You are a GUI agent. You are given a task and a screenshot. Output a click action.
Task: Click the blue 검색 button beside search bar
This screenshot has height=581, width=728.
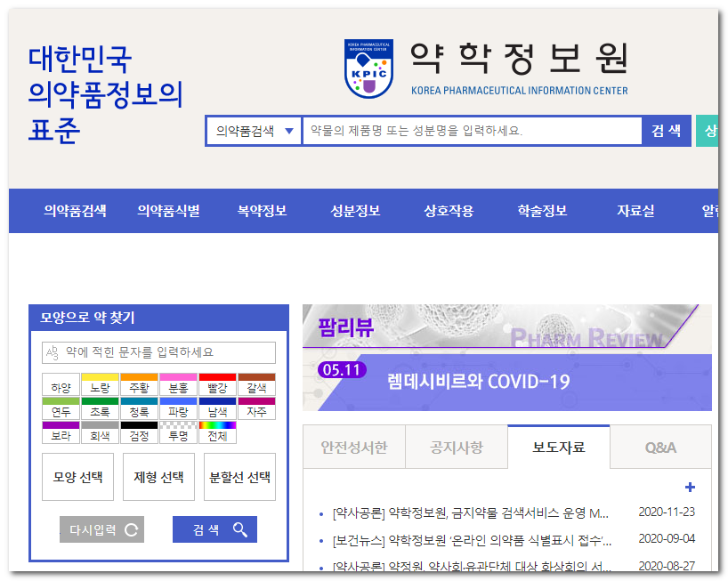[667, 131]
